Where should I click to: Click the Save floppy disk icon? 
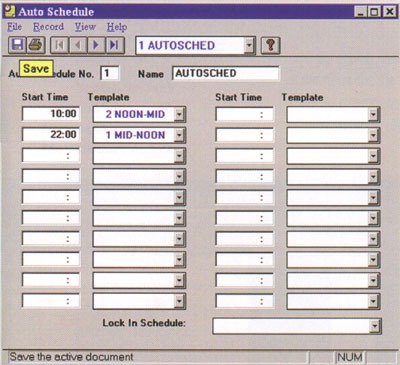17,45
